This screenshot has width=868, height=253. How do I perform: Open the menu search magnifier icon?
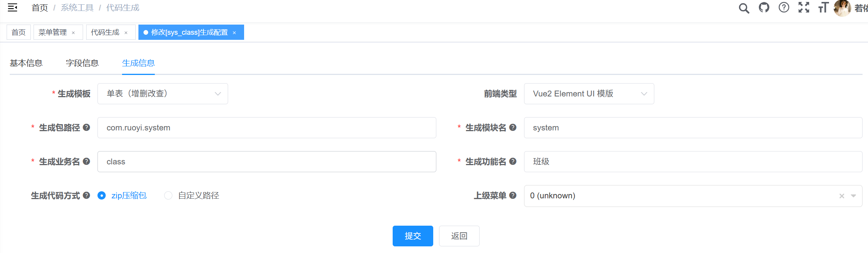[744, 8]
